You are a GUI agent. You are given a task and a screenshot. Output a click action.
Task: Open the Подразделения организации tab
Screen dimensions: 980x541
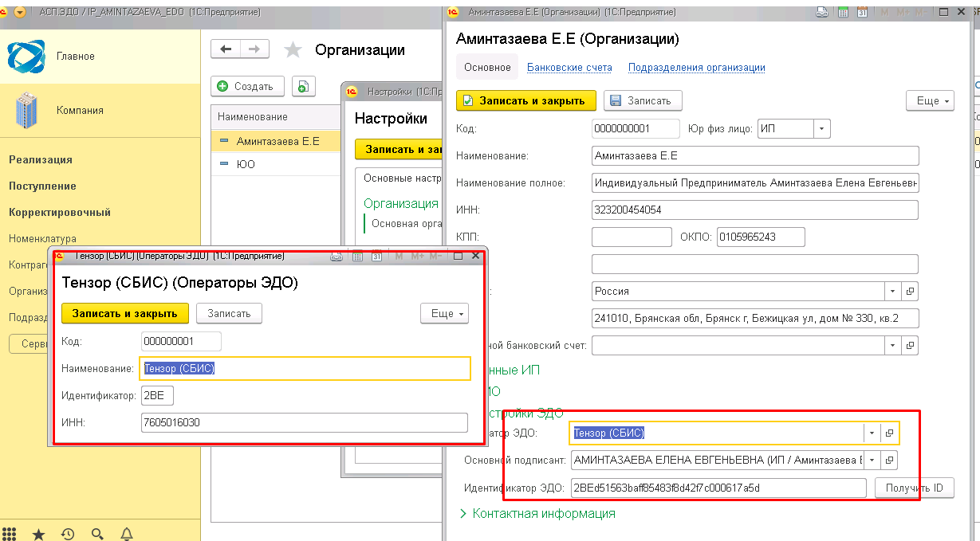696,68
